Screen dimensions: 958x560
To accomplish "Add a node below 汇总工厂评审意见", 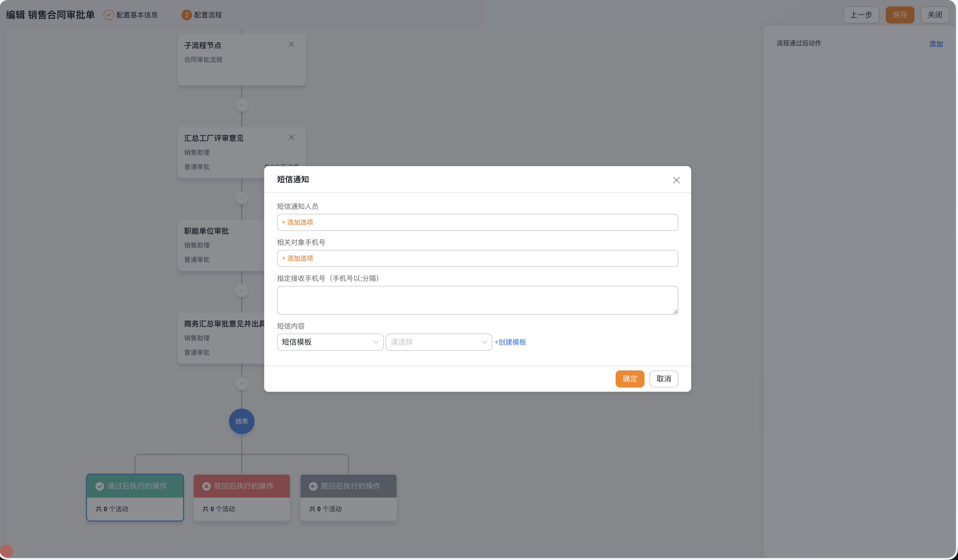I will 242,198.
